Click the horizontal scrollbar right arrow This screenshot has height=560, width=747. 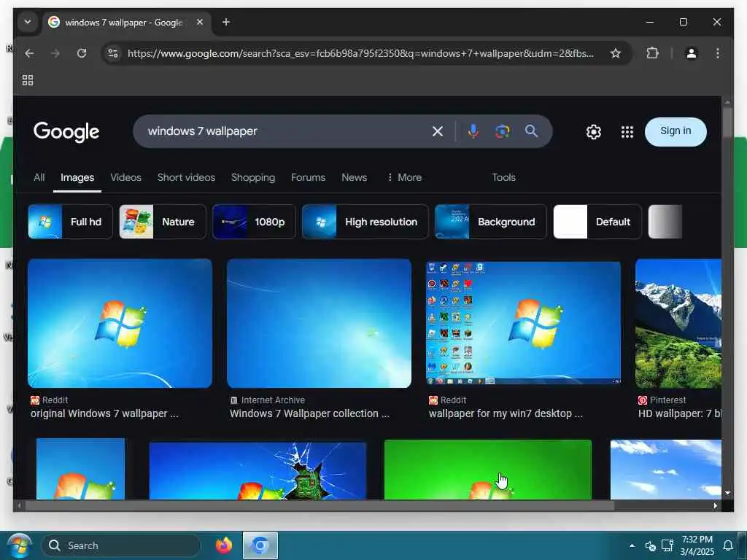[x=715, y=506]
